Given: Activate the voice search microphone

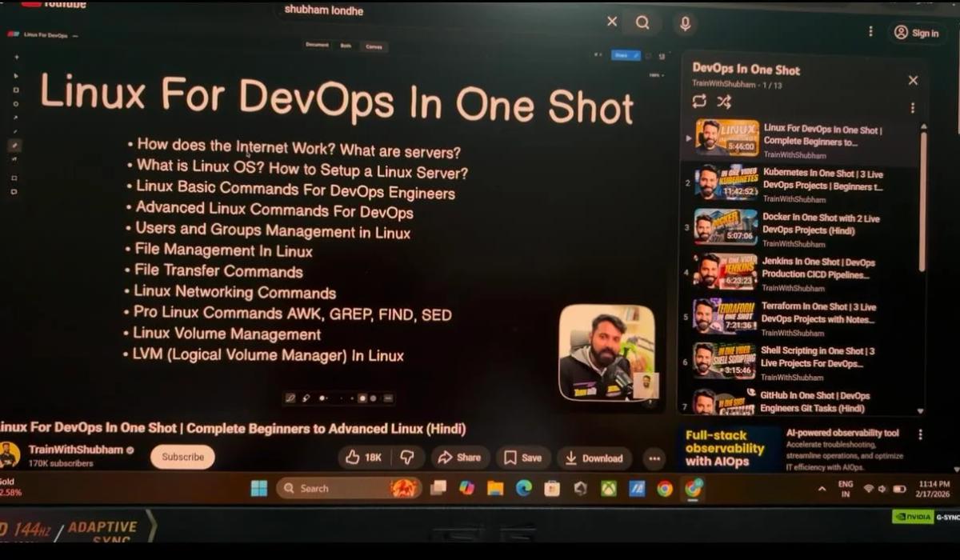Looking at the screenshot, I should (x=684, y=22).
